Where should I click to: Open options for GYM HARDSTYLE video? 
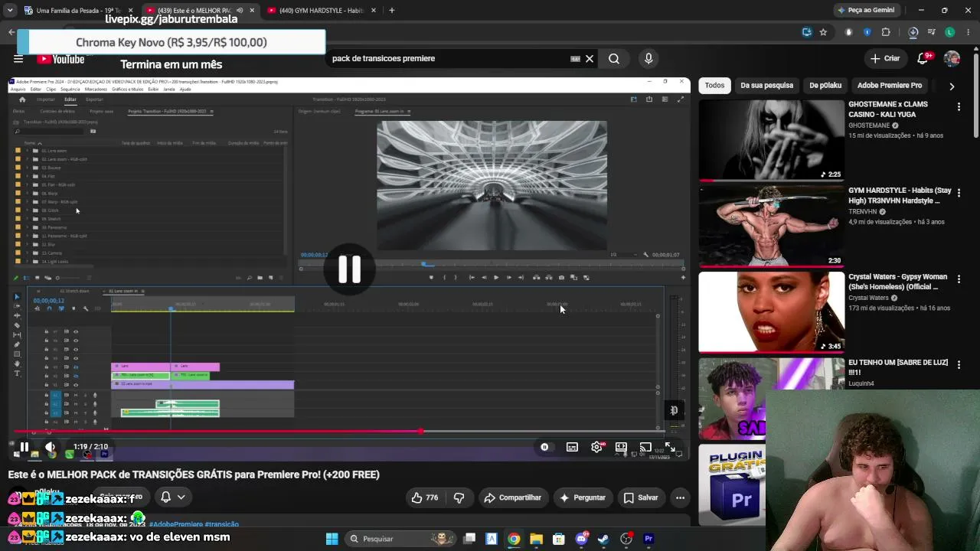[959, 193]
